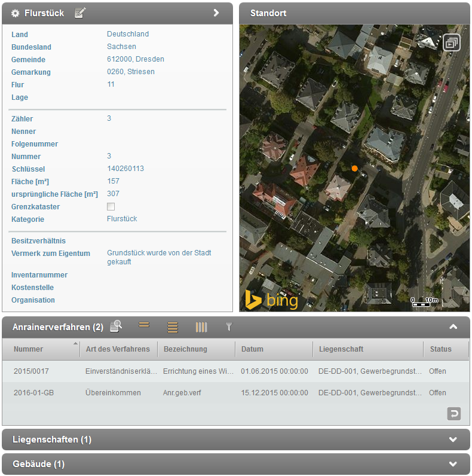Sort by Nummer column header
Image resolution: width=472 pixels, height=476 pixels.
pos(29,349)
